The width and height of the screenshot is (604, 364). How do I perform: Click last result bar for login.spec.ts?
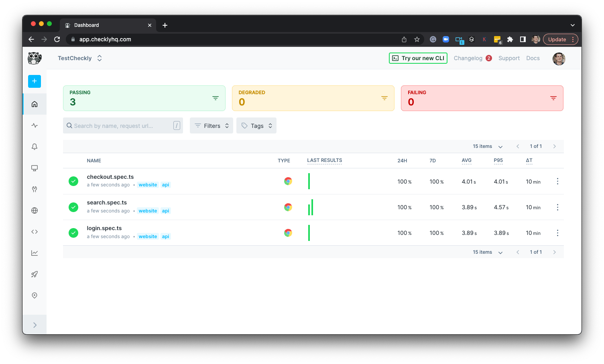click(309, 233)
